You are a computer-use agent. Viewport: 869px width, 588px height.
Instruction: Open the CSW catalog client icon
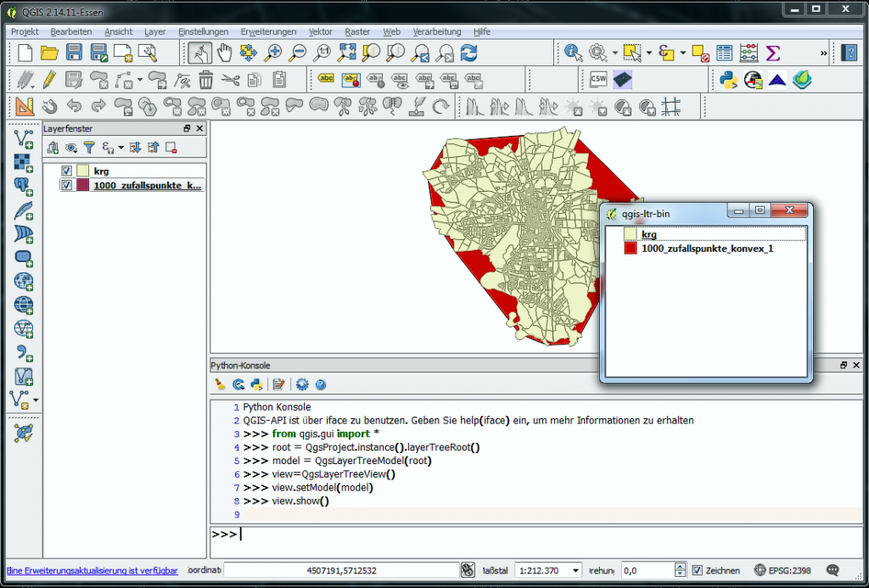pos(598,80)
